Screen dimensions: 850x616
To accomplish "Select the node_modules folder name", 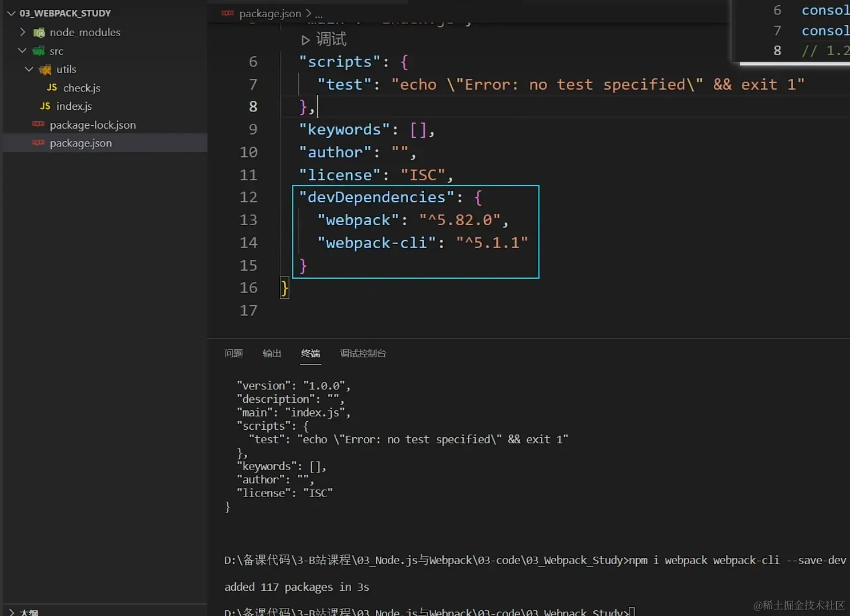I will click(x=85, y=32).
